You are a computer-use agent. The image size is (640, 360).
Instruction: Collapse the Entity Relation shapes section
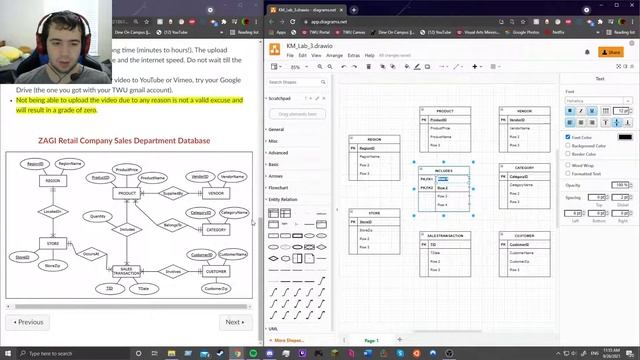282,200
